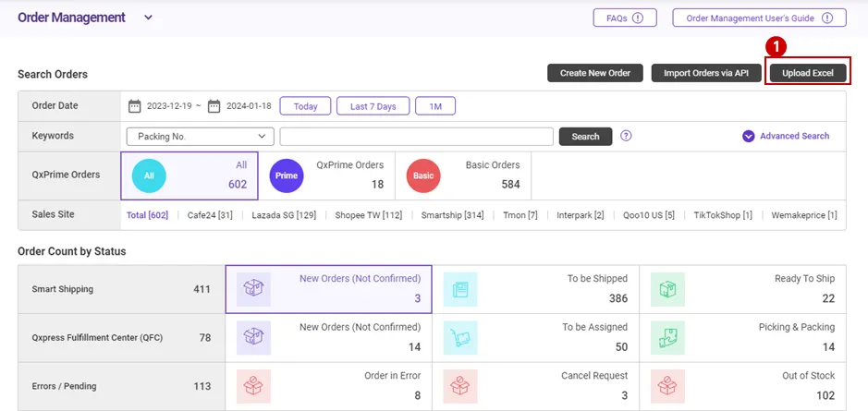The height and width of the screenshot is (411, 868).
Task: Select the QxPrime Orders filter card
Action: tap(326, 175)
